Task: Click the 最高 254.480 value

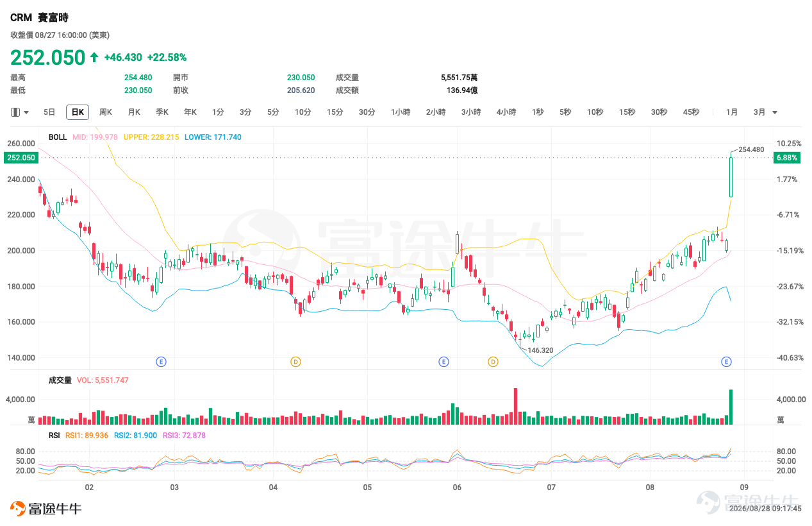Action: (138, 78)
